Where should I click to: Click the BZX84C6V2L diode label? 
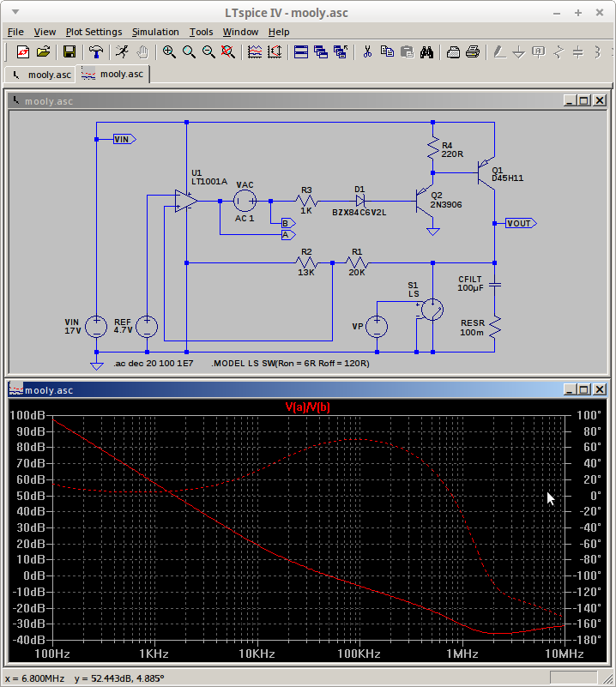[x=359, y=213]
